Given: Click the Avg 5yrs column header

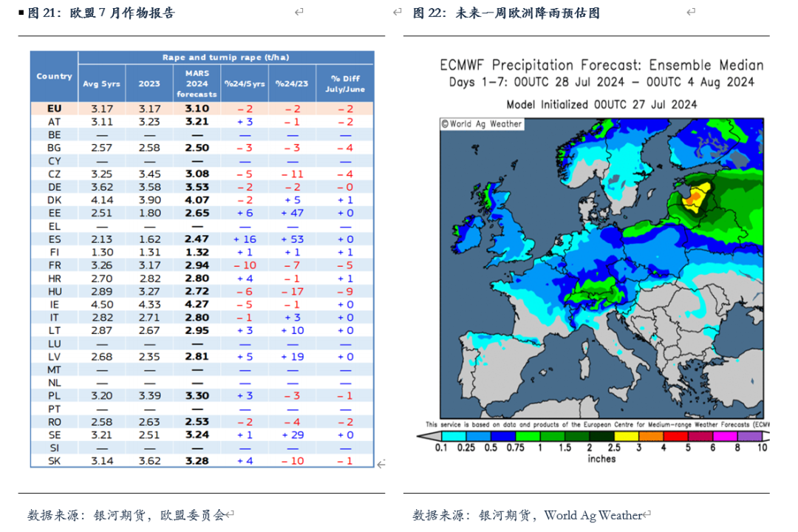Looking at the screenshot, I should coord(101,83).
